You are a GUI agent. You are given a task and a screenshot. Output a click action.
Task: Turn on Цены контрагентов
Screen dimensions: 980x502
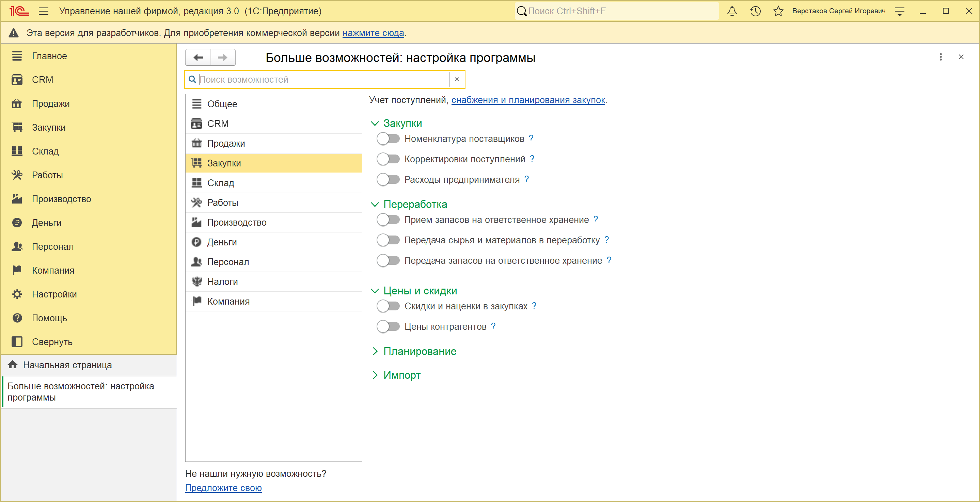tap(388, 326)
